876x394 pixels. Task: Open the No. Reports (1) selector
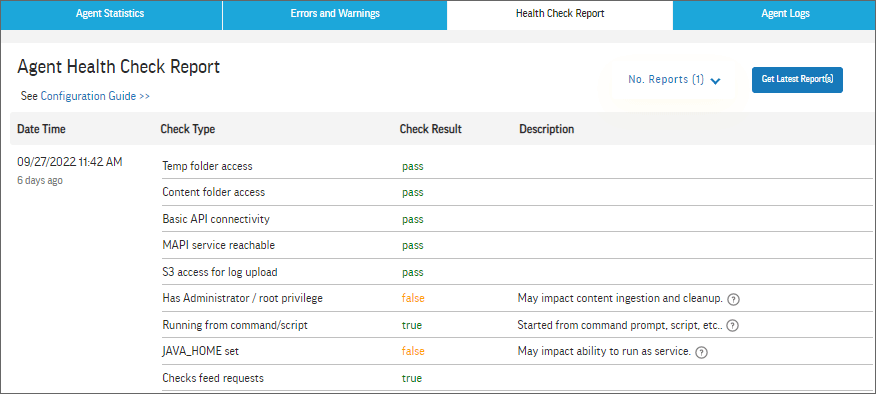(x=674, y=80)
